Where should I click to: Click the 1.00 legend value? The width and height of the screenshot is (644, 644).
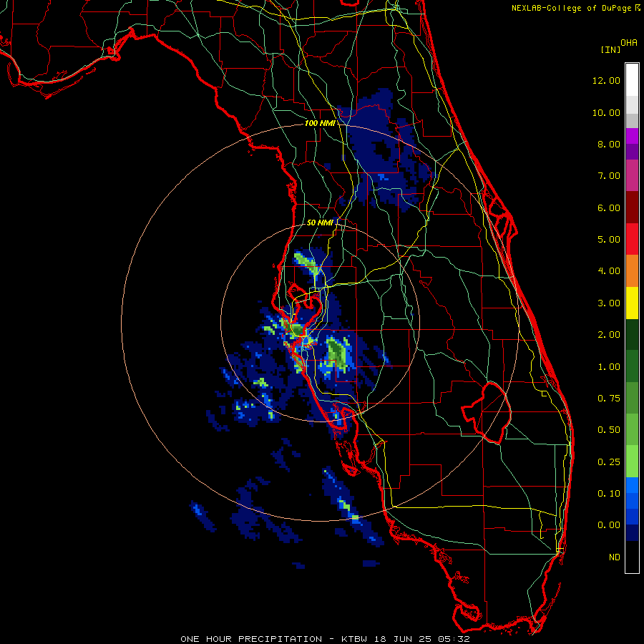609,367
